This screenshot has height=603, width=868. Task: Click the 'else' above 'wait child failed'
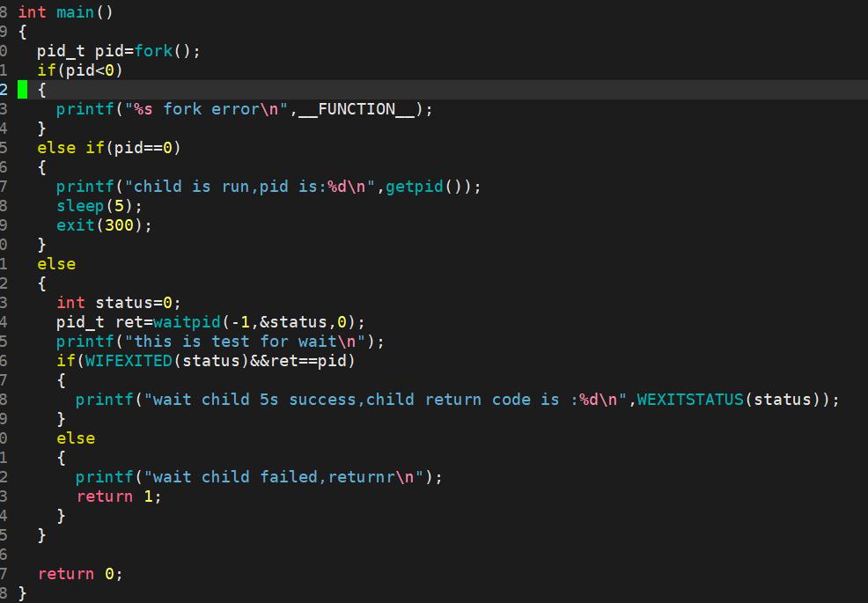pos(76,438)
